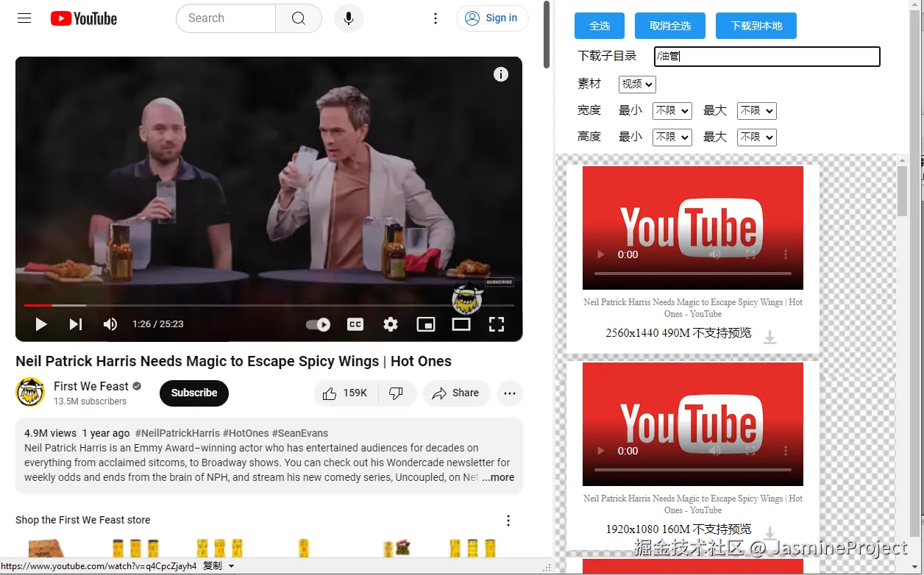Toggle closed captions CC
The height and width of the screenshot is (575, 924).
pos(355,324)
